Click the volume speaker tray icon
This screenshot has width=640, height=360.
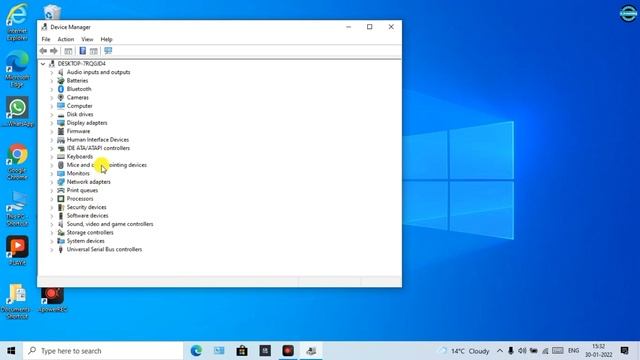(522, 351)
